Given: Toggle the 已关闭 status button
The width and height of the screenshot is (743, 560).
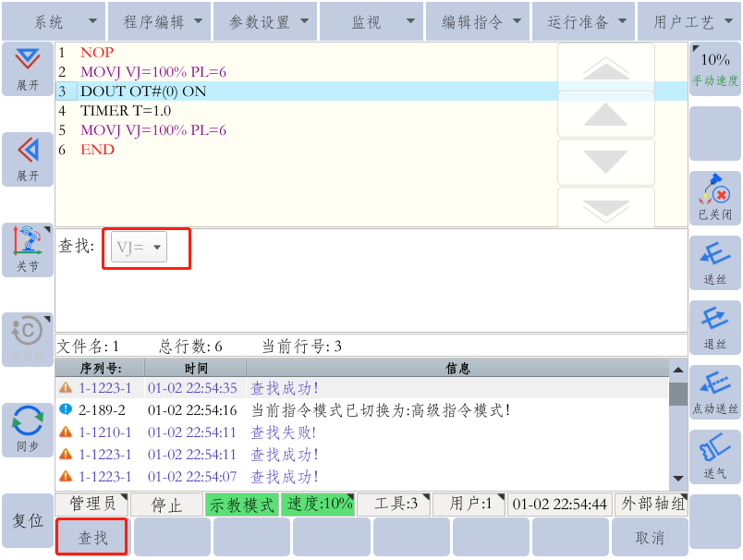Looking at the screenshot, I should [714, 198].
